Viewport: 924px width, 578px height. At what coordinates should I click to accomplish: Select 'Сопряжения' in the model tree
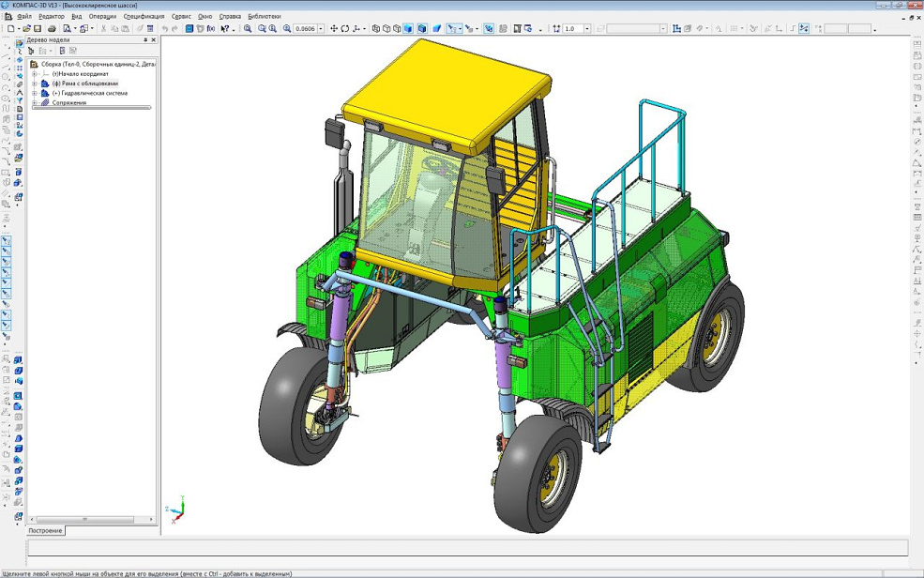[x=69, y=102]
